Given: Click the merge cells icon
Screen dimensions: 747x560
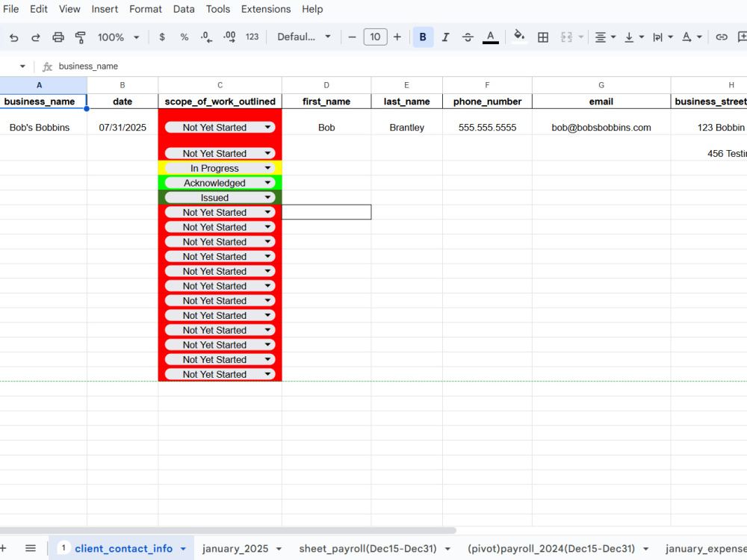Looking at the screenshot, I should (x=566, y=37).
